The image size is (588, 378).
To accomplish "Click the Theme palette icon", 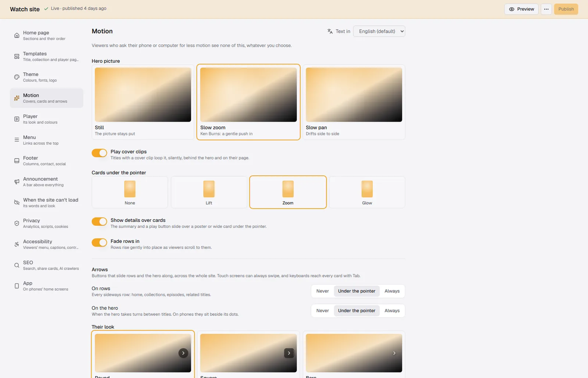I will pyautogui.click(x=17, y=77).
